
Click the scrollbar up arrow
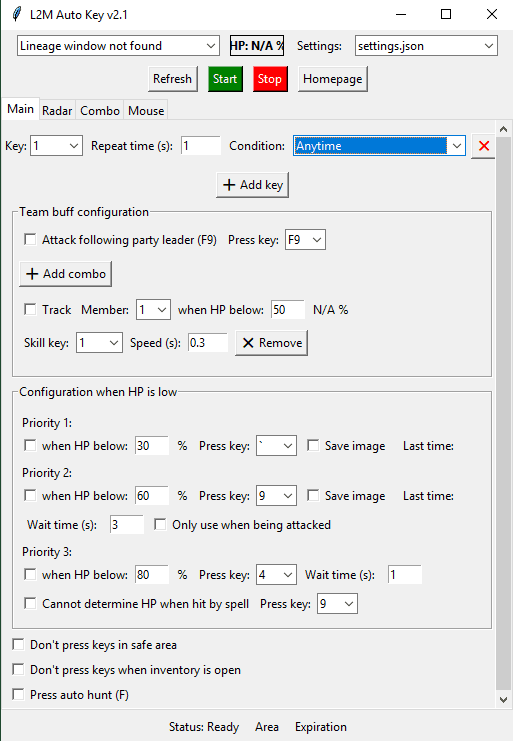[504, 129]
